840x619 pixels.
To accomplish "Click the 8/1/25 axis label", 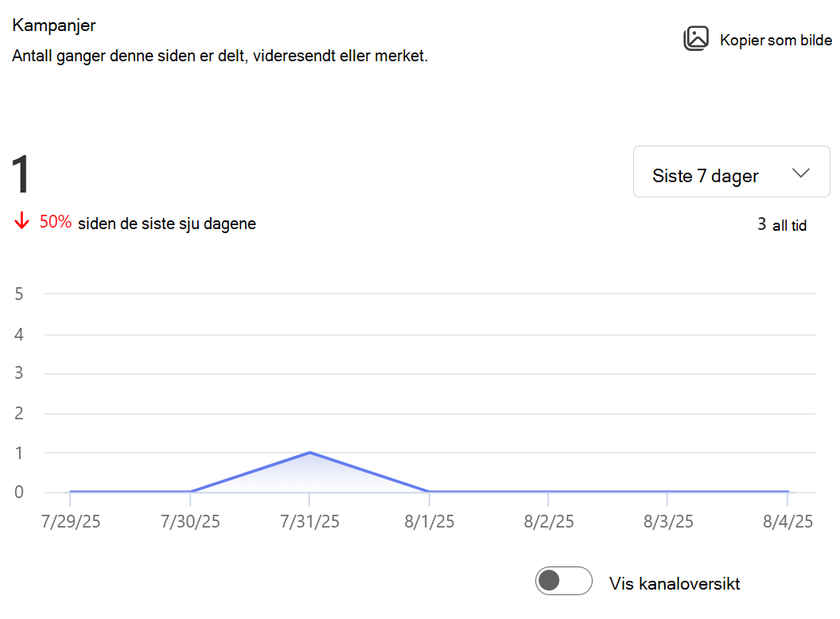I will point(429,521).
